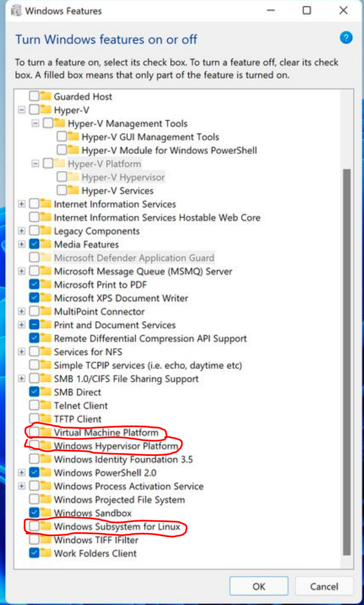Screen dimensions: 364x605
Task: Click the vertical scrollbar thumb
Action: (346, 361)
